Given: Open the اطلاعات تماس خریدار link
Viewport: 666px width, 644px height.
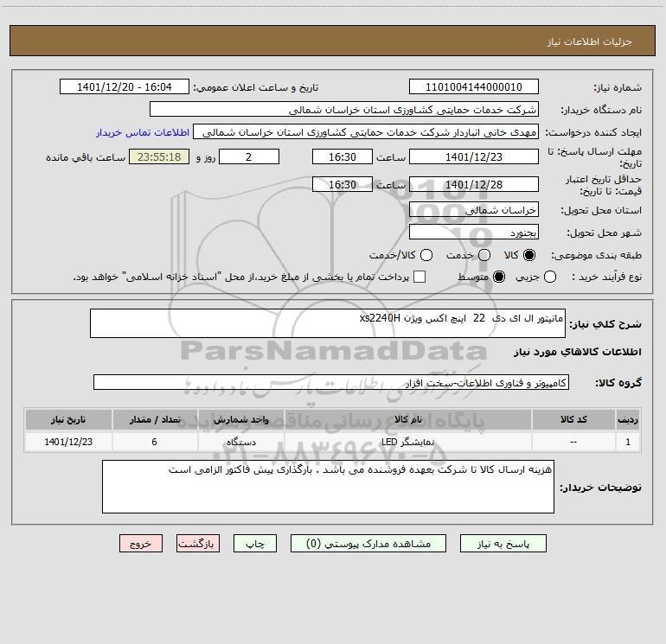Looking at the screenshot, I should pos(143,132).
